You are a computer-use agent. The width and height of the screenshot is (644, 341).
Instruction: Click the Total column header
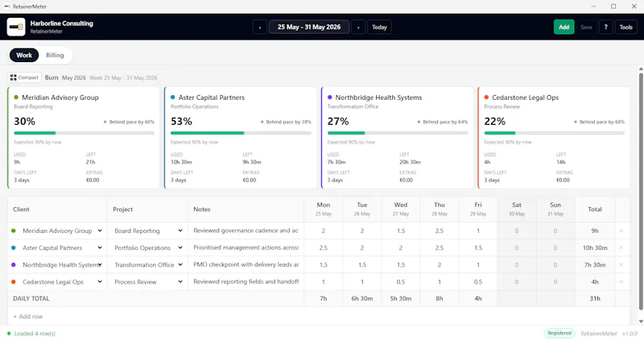(595, 209)
